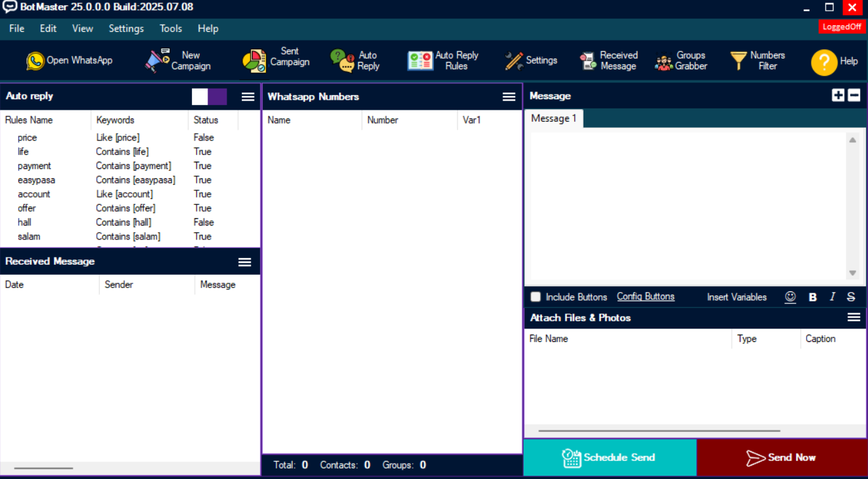Check the Include Buttons checkbox
The width and height of the screenshot is (868, 479).
coord(536,297)
